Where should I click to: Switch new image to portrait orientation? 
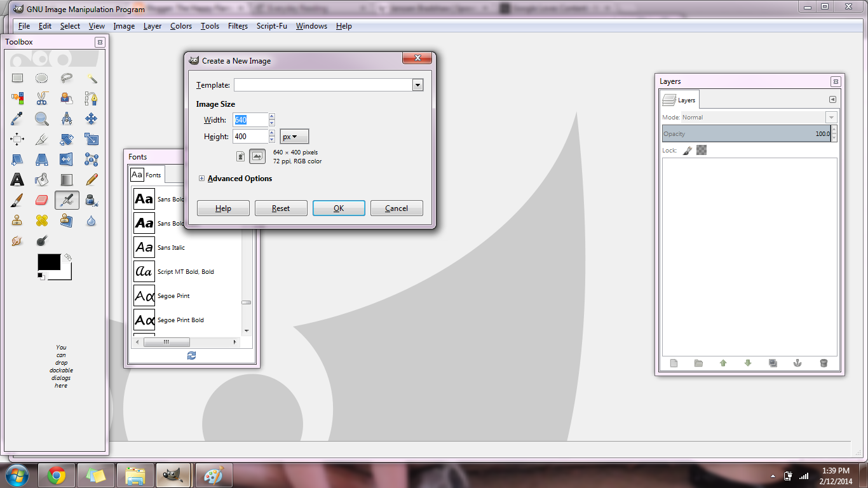240,156
